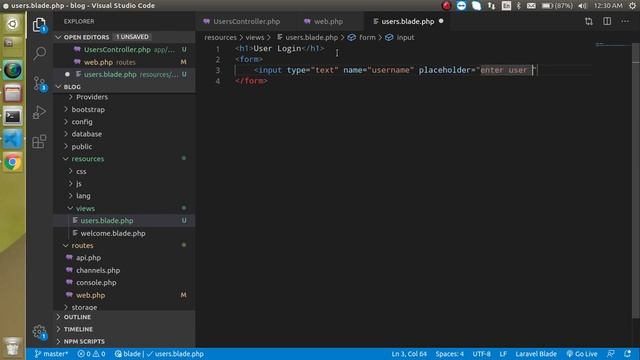Click the mail icon in top panel

(x=531, y=5)
